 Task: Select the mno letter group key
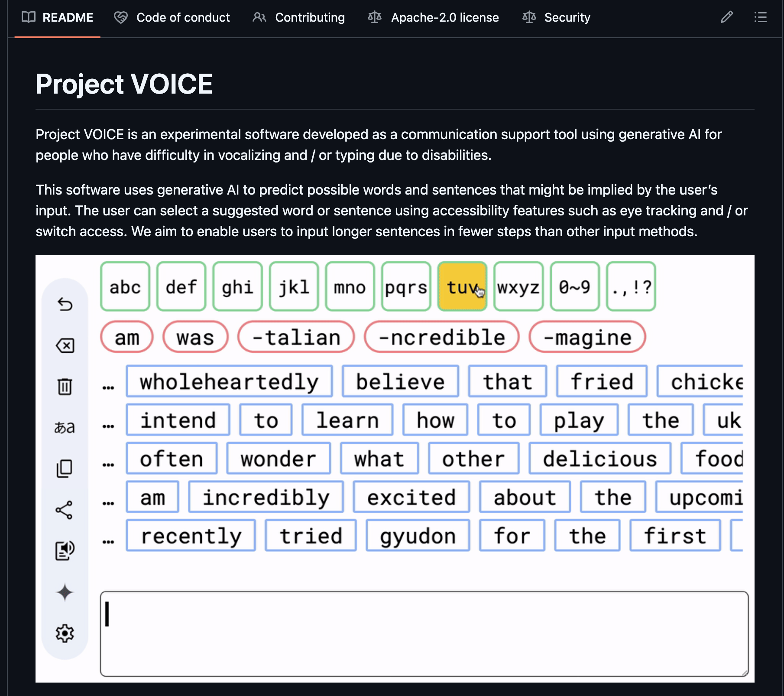click(x=350, y=286)
